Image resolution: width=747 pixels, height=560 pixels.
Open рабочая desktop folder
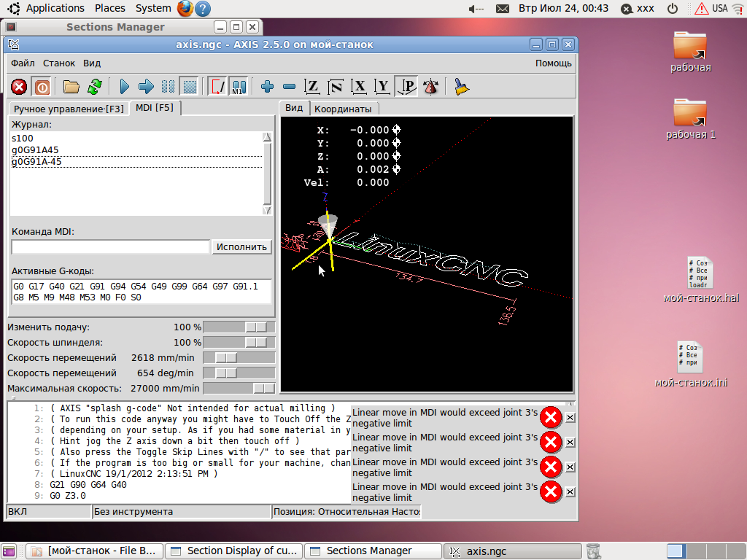point(690,52)
